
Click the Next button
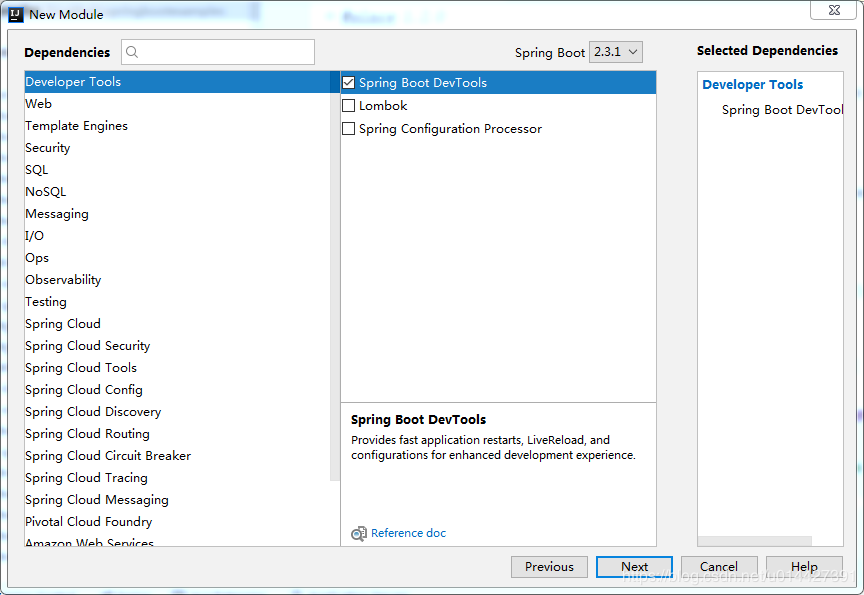pos(634,566)
